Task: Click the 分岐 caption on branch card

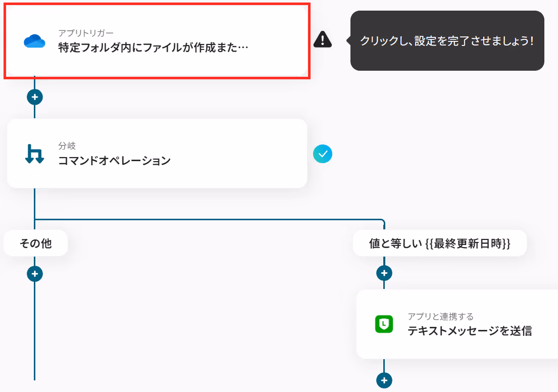Action: (67, 145)
